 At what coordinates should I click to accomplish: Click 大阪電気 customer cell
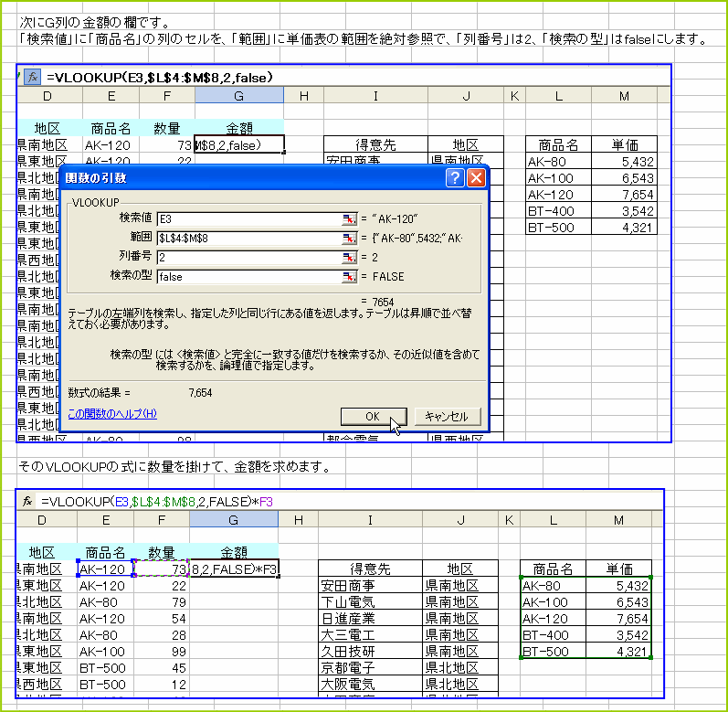pyautogui.click(x=370, y=684)
